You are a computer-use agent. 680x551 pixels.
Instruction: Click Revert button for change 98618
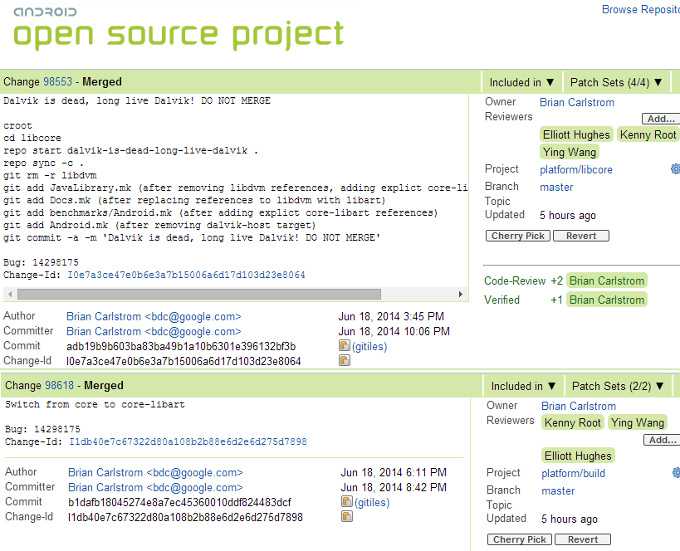(x=582, y=540)
